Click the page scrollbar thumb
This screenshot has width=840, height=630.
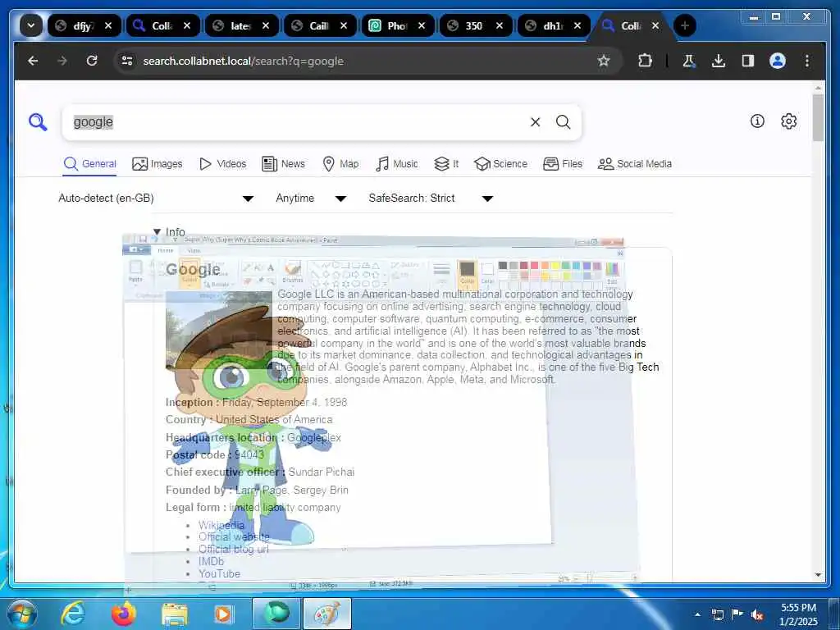point(818,117)
